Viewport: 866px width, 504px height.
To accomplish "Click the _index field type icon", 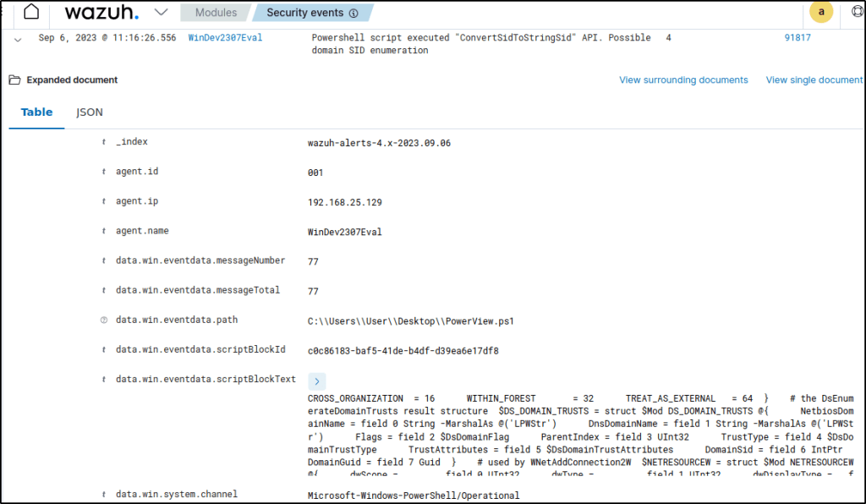I will [104, 143].
